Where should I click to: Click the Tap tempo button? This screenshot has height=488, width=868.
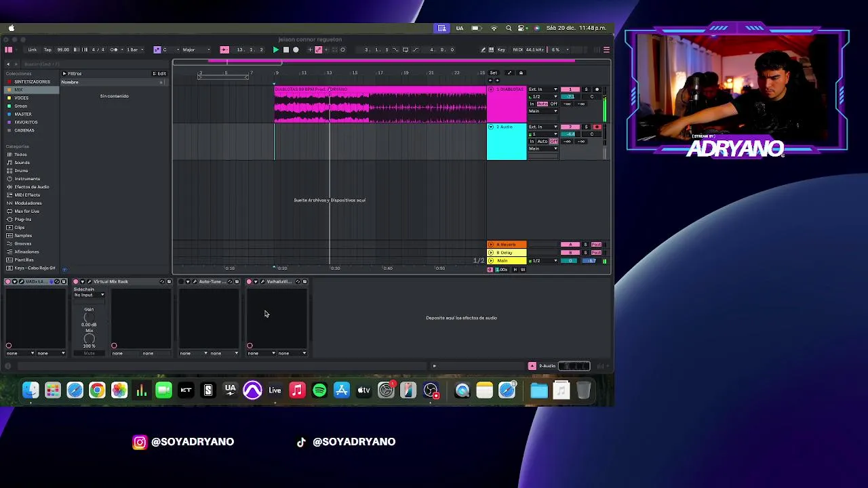click(x=47, y=49)
